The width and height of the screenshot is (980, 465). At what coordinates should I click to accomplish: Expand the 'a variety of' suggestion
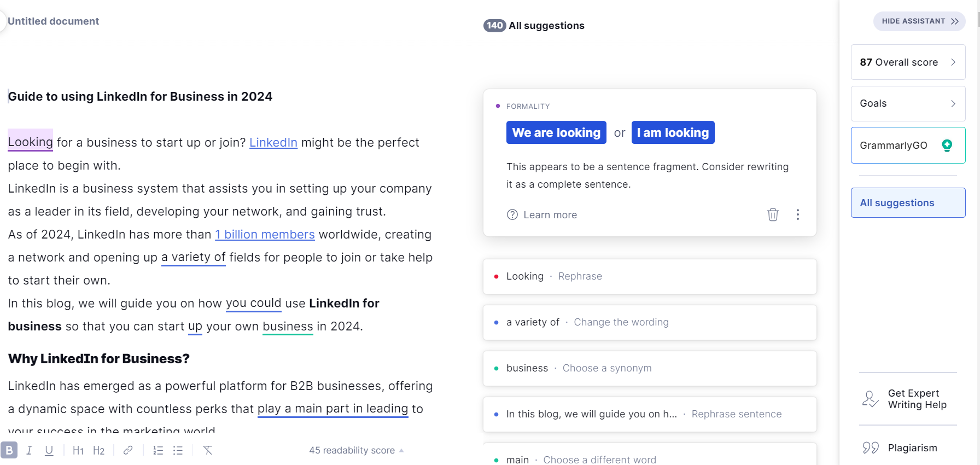click(650, 322)
